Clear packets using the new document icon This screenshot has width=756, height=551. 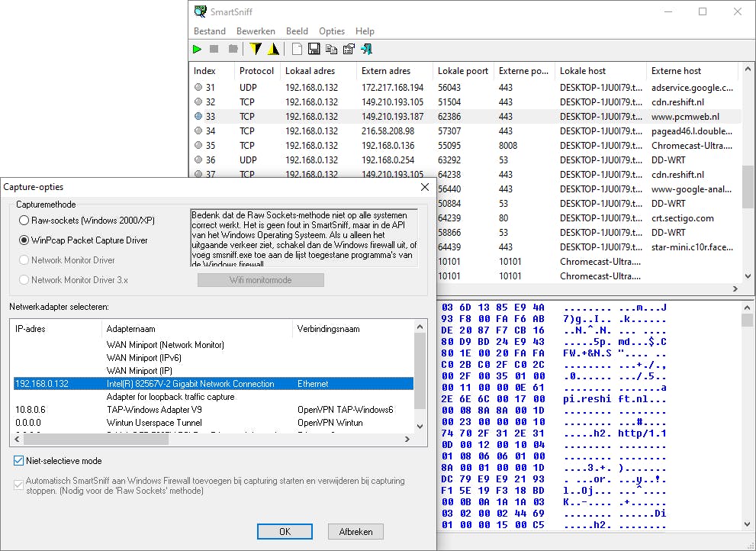coord(296,48)
